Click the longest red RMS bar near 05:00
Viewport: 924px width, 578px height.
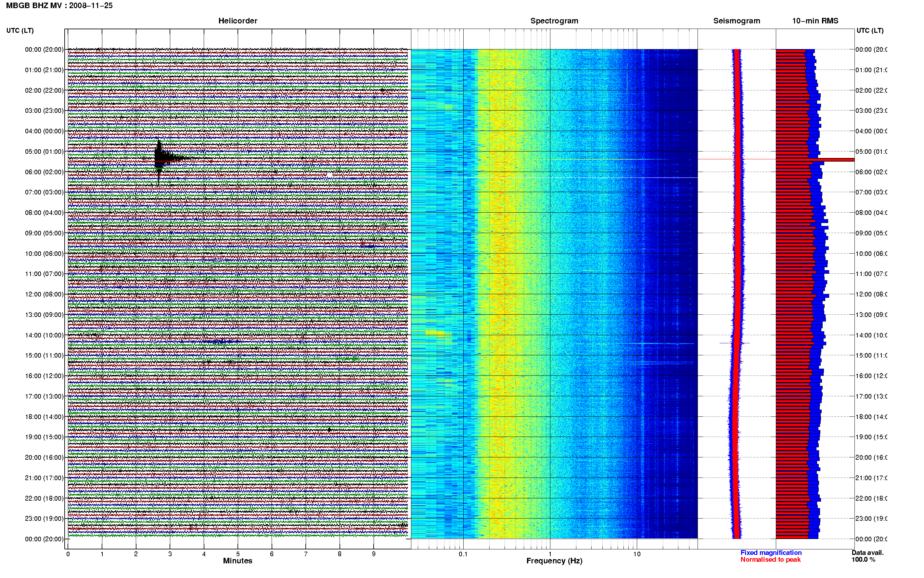(x=815, y=160)
